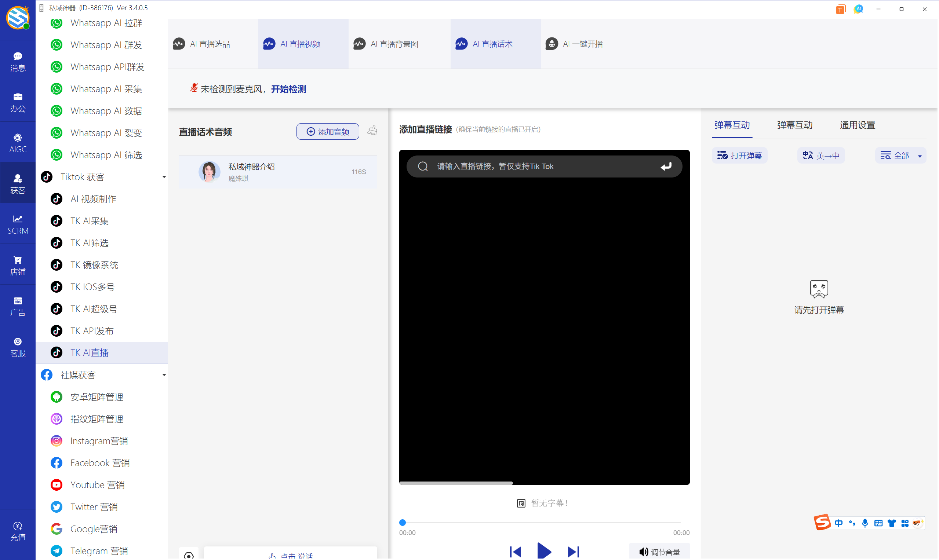Go to the previous audio track

pos(516,552)
